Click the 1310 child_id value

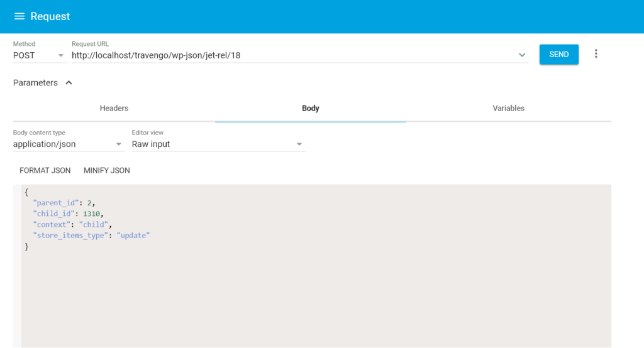click(x=91, y=214)
